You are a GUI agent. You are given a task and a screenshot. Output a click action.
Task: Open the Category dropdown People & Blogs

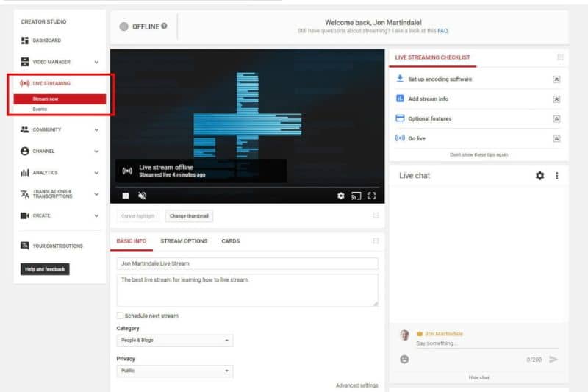(175, 341)
